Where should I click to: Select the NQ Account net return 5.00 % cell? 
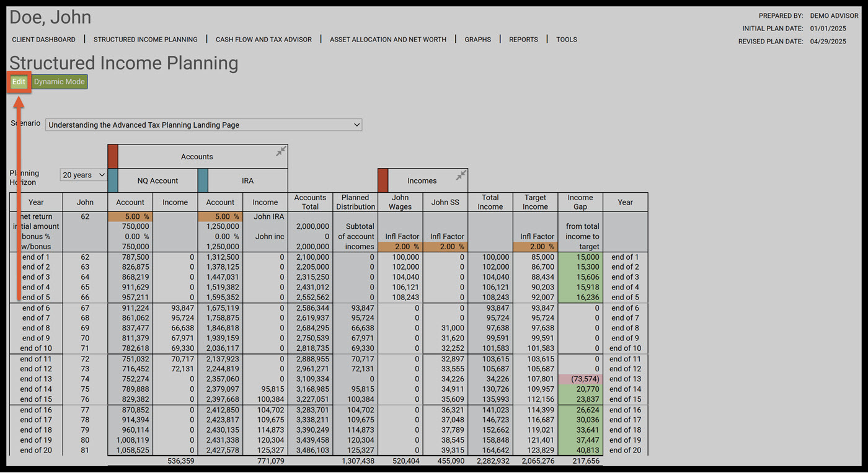click(130, 217)
